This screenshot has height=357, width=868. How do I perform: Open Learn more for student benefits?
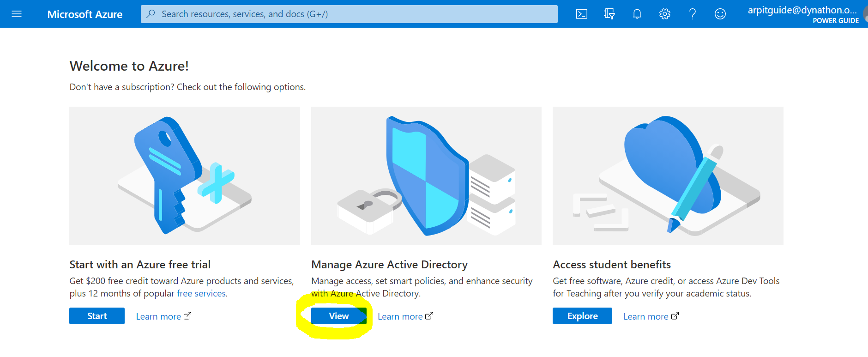(651, 316)
